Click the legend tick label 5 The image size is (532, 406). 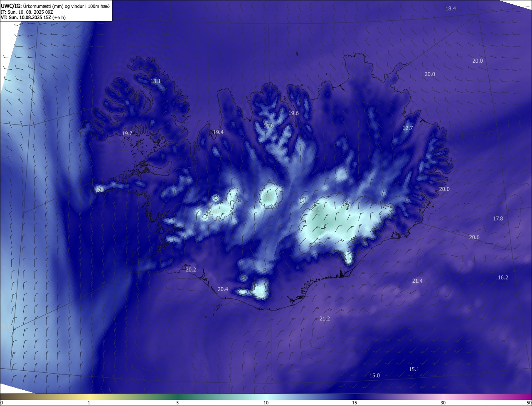(177, 403)
